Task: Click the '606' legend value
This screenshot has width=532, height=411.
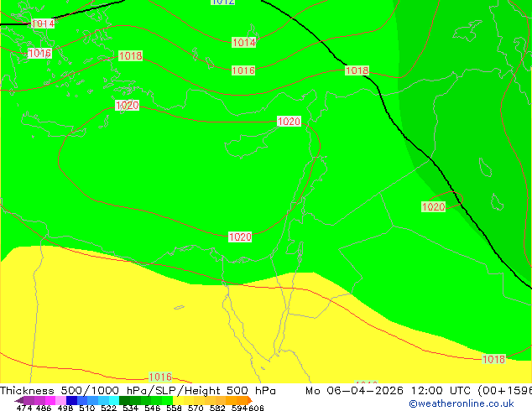Action: click(256, 408)
